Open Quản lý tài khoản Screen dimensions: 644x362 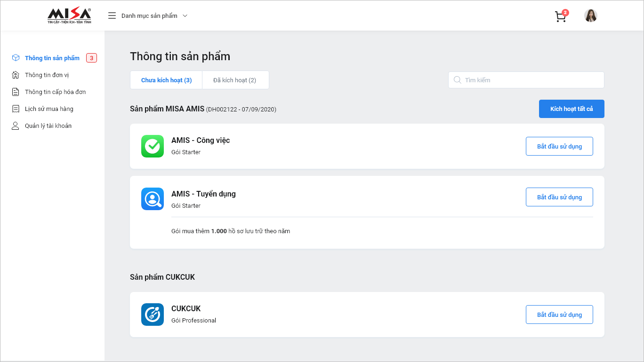(x=48, y=126)
